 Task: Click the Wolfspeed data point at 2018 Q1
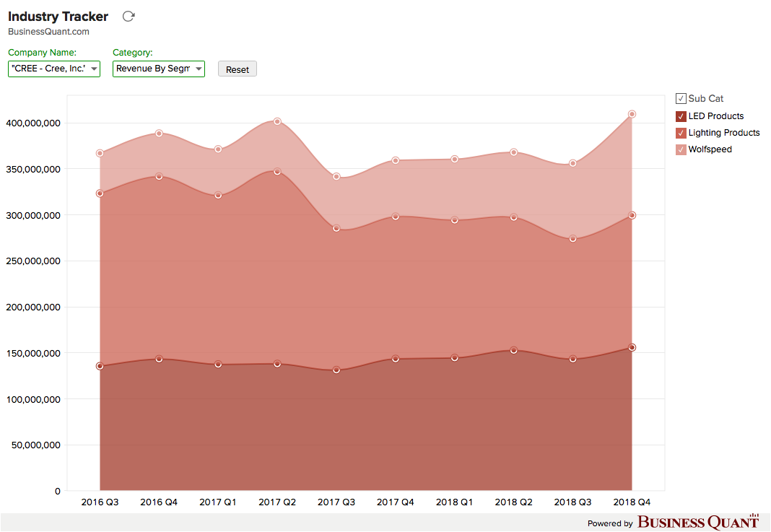pyautogui.click(x=455, y=160)
